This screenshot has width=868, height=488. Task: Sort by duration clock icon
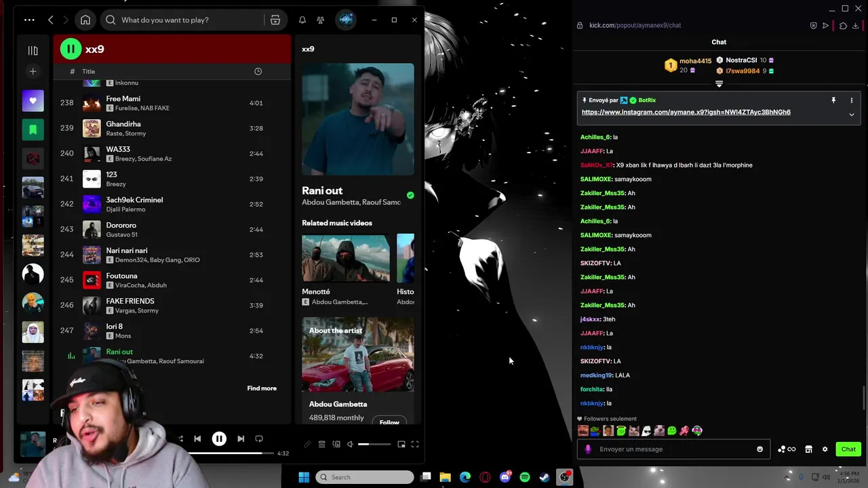point(258,71)
